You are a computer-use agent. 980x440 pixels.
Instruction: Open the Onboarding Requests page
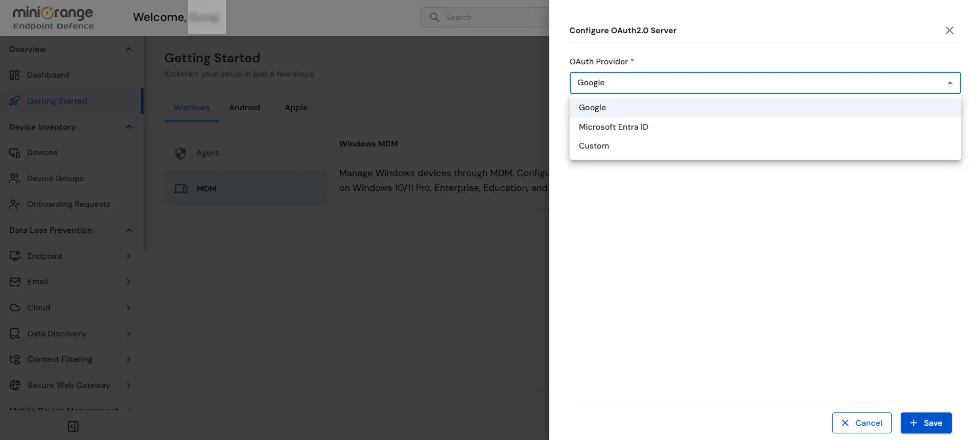pyautogui.click(x=71, y=204)
